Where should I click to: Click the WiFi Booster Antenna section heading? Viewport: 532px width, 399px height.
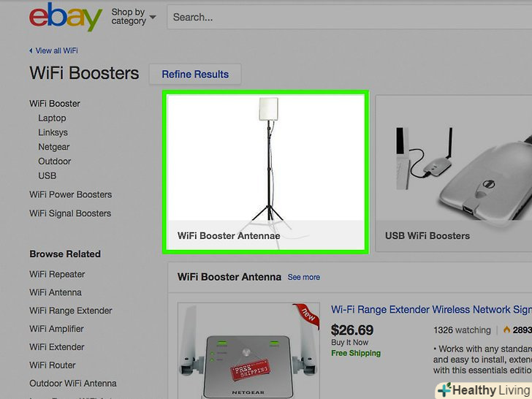229,277
